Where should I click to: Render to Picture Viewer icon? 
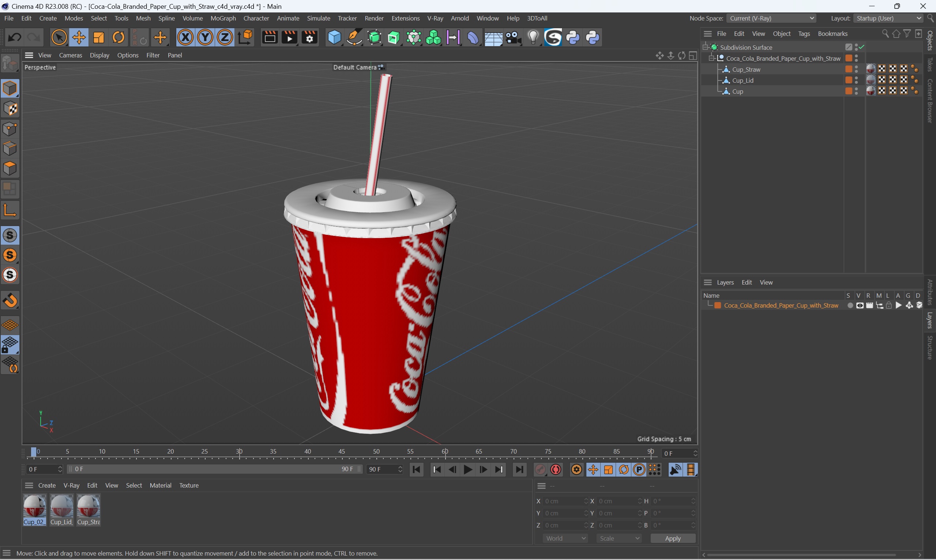click(290, 37)
